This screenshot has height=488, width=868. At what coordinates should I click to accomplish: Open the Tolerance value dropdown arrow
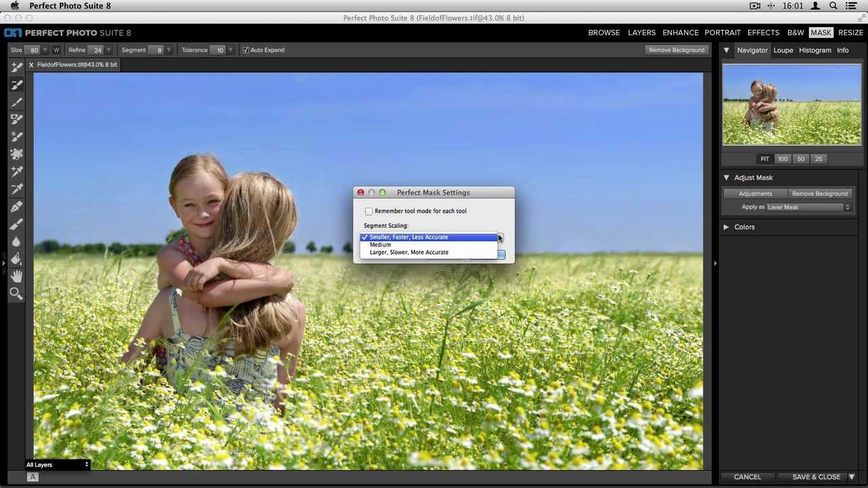pyautogui.click(x=231, y=50)
